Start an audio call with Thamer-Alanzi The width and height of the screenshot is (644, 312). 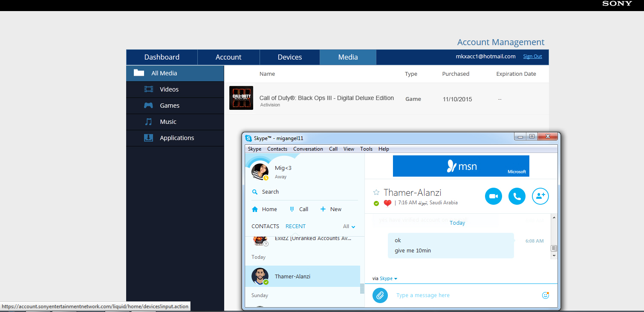click(x=517, y=196)
